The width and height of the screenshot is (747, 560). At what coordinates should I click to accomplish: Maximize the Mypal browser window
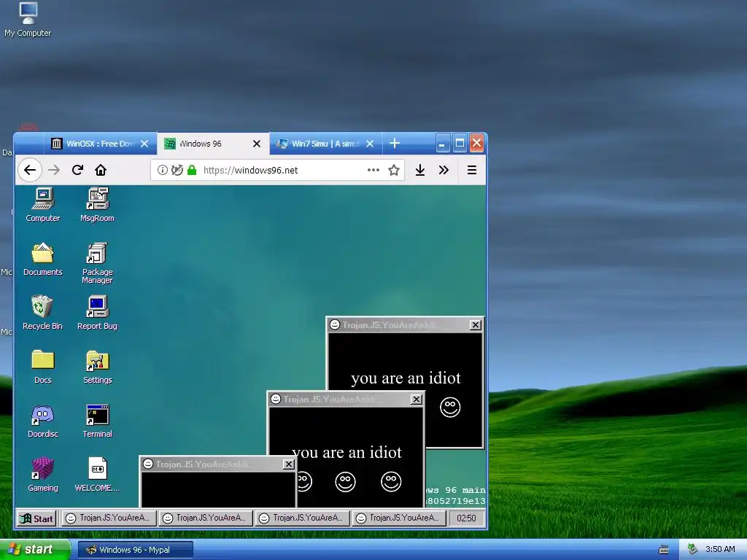[460, 144]
